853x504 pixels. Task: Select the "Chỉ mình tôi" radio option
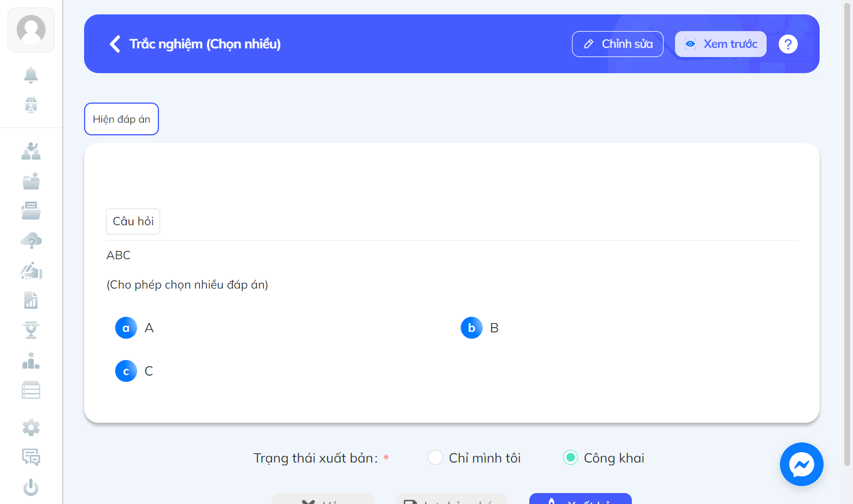click(435, 457)
